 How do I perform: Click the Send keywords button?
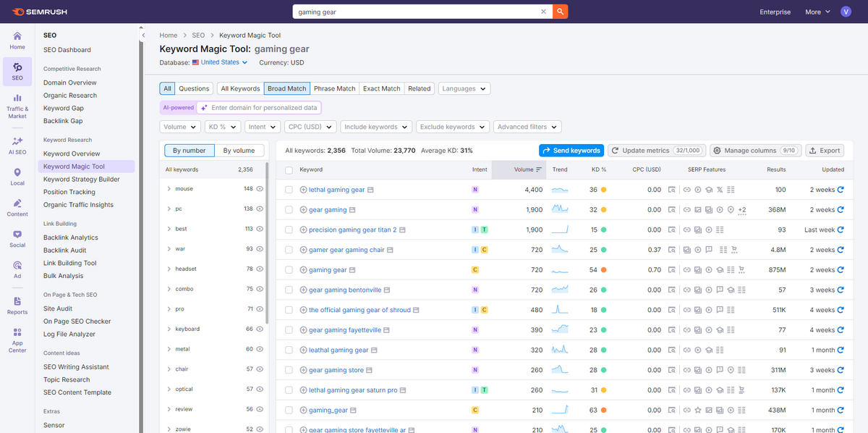pyautogui.click(x=571, y=151)
